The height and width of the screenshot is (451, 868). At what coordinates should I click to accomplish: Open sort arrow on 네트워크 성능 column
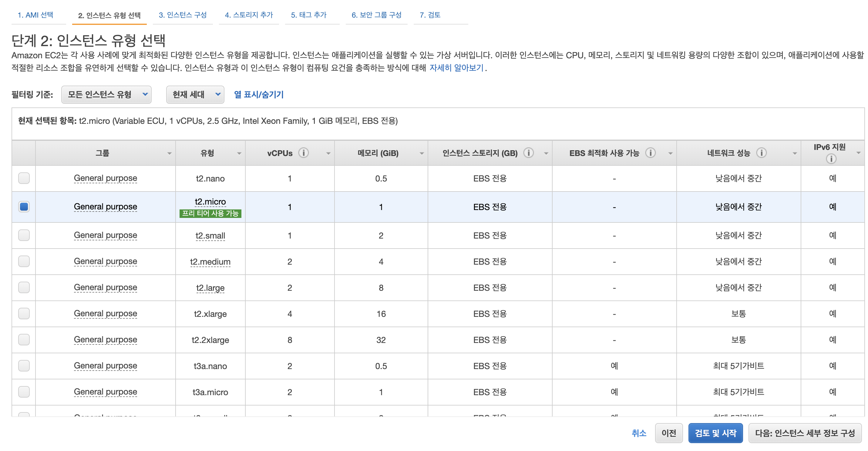tap(795, 154)
